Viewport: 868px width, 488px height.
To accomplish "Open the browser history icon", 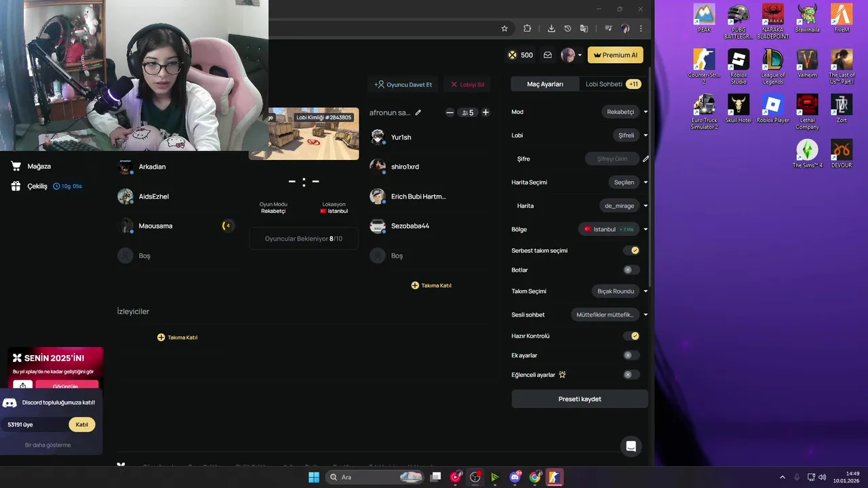I will point(568,28).
